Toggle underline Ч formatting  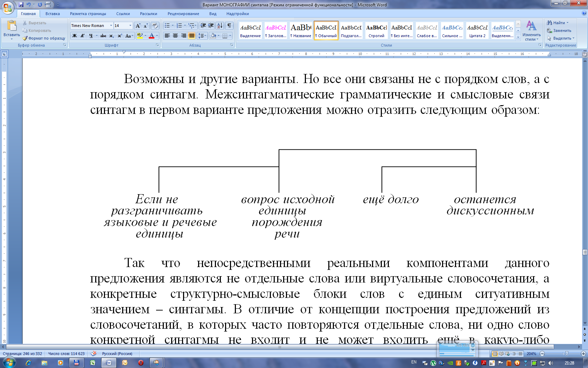click(x=91, y=36)
